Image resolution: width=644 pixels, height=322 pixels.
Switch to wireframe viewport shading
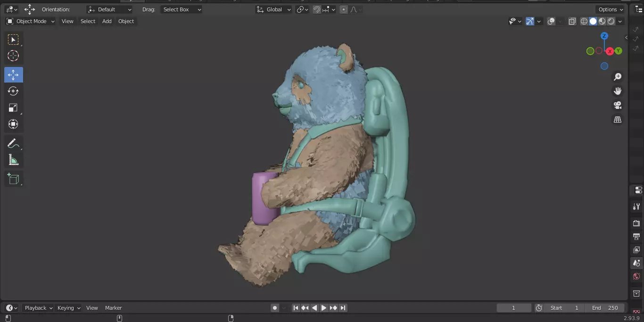(584, 21)
